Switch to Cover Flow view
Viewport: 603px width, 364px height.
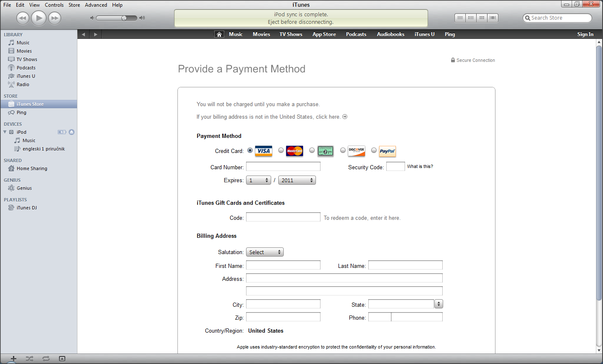[493, 18]
